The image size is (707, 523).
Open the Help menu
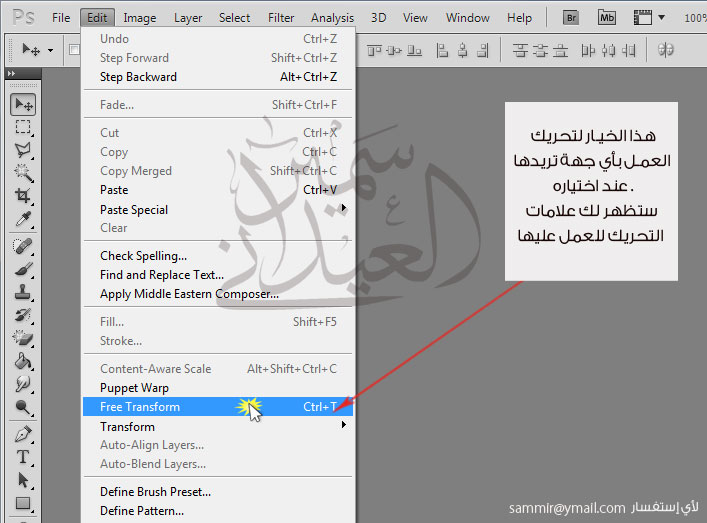[519, 18]
